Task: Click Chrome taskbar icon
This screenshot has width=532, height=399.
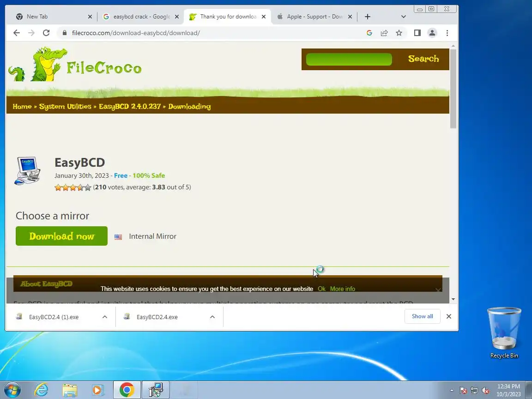Action: [x=127, y=390]
